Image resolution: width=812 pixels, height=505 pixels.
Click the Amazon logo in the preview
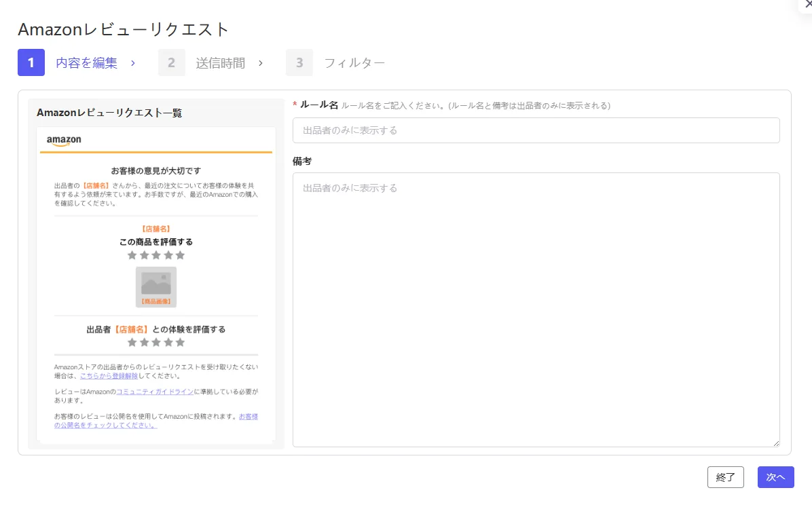(x=64, y=141)
